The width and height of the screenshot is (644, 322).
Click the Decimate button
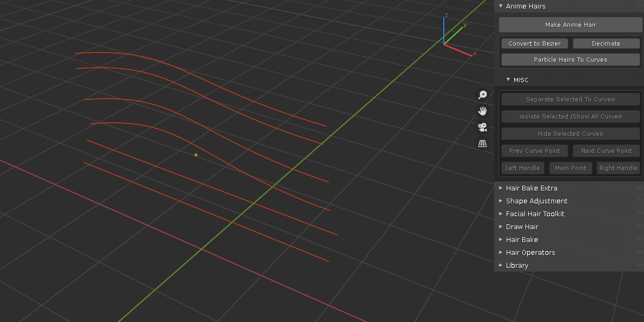coord(606,43)
